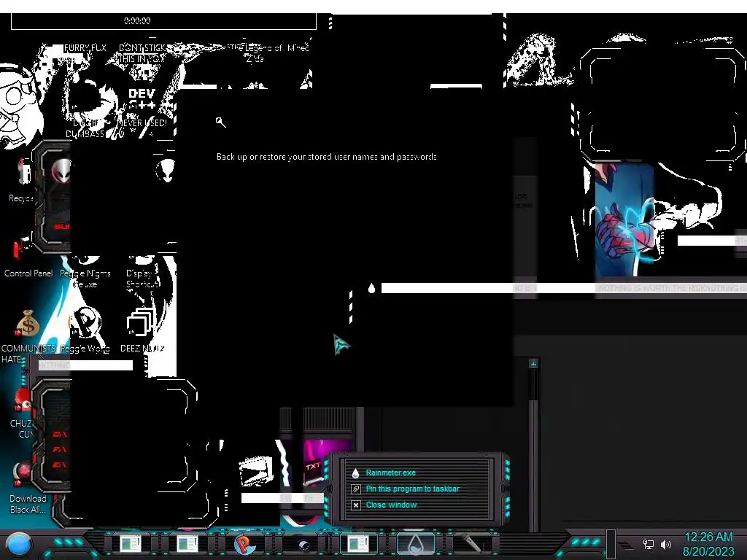
Task: Open the network status tray icon
Action: 649,544
